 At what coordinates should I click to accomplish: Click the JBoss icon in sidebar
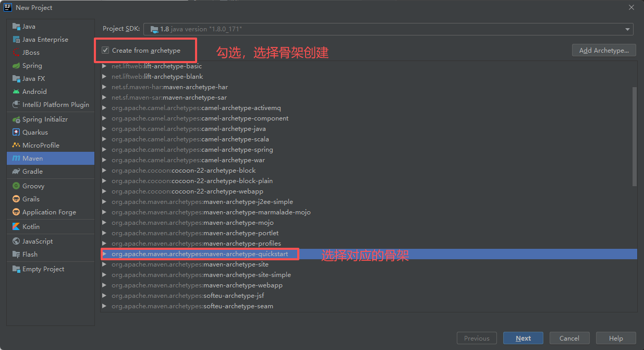16,53
